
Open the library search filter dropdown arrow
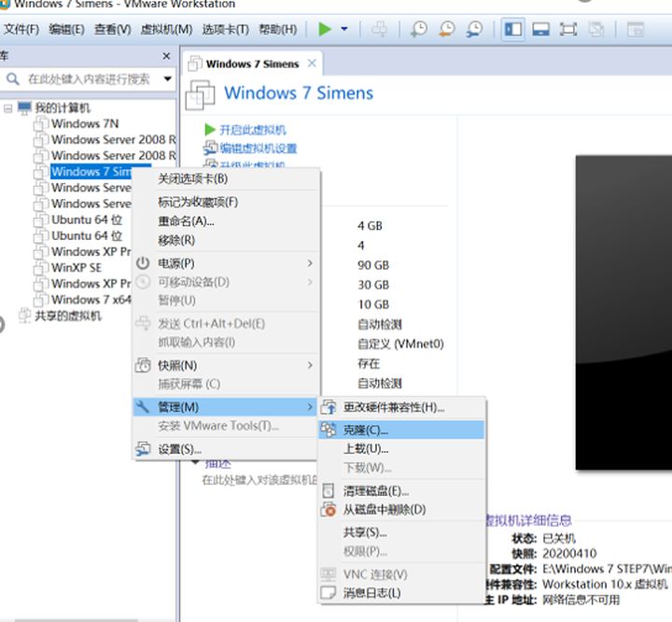pyautogui.click(x=168, y=79)
